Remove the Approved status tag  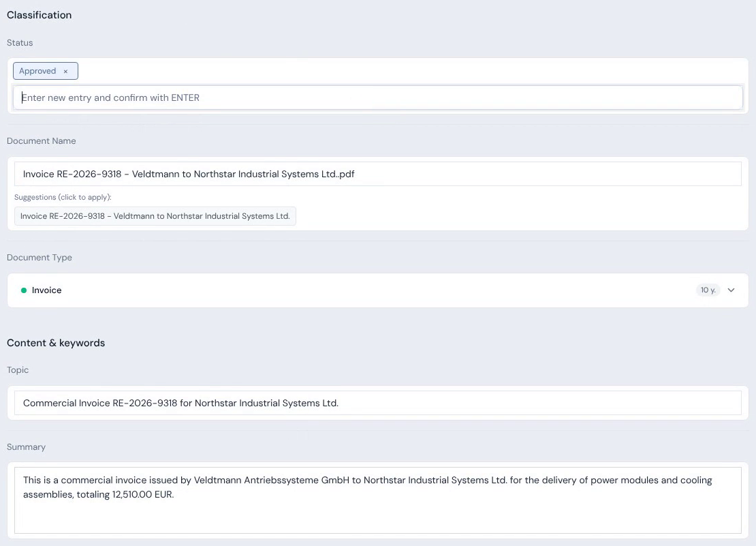65,72
